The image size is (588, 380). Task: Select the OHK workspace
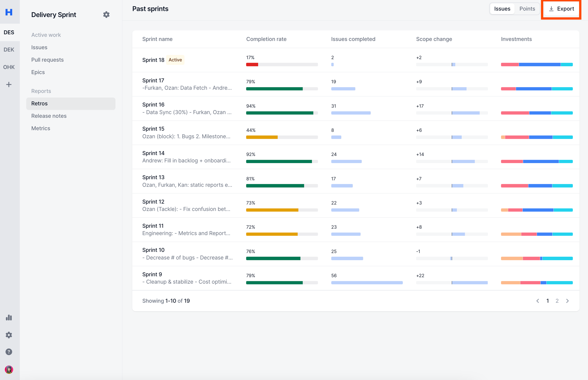coord(9,67)
